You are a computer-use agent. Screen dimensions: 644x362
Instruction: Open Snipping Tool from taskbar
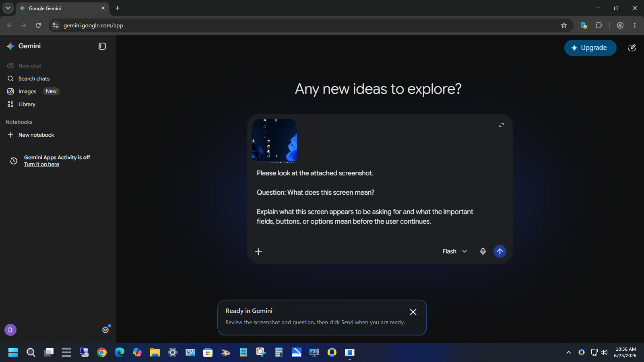(261, 353)
